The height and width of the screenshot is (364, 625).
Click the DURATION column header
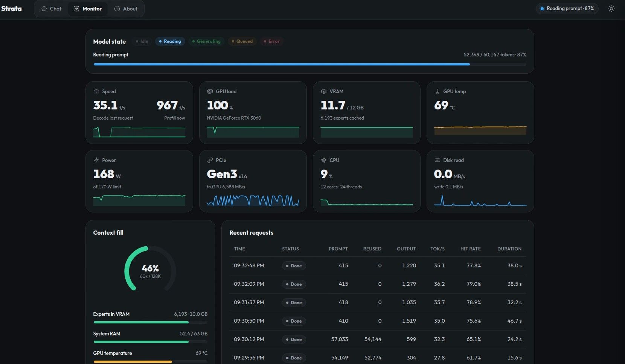pos(509,249)
